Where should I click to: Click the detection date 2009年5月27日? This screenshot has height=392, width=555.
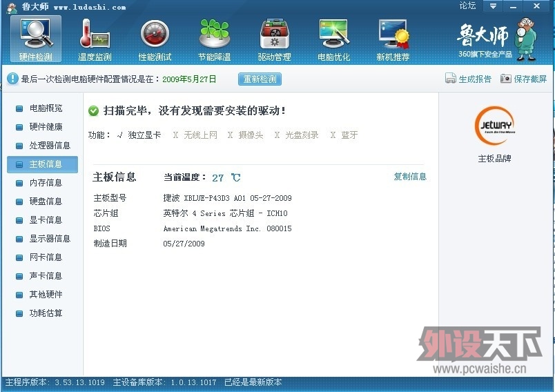click(189, 79)
